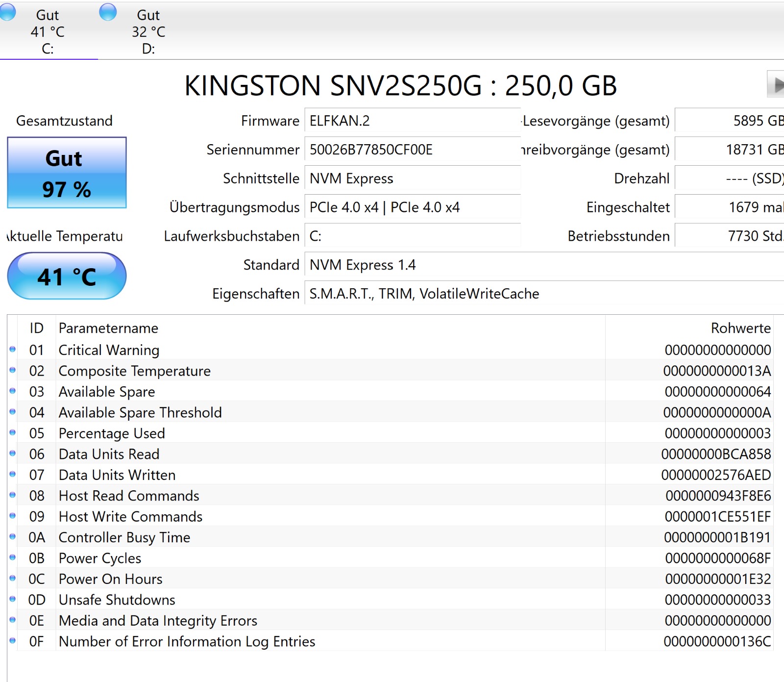
Task: Select the Host Read Commands parameter name
Action: (129, 496)
